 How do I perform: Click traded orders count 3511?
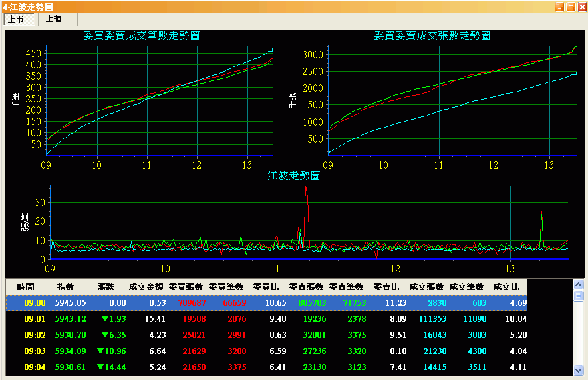tap(477, 367)
